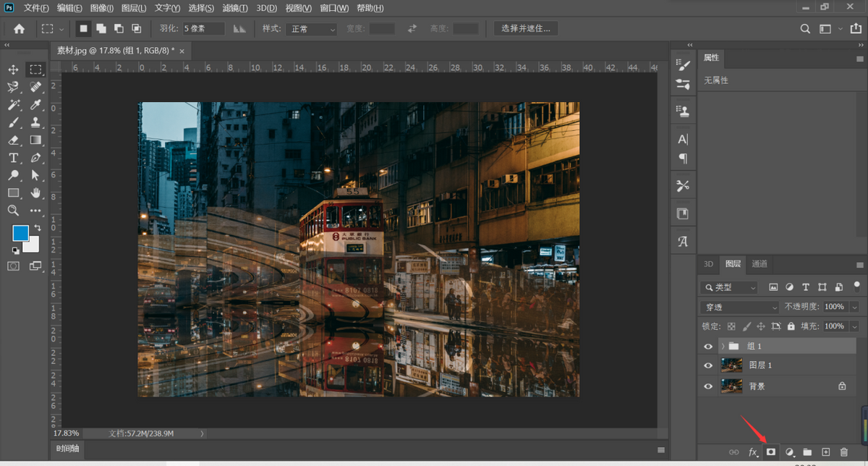
Task: Click the Home icon in options bar
Action: (x=19, y=29)
